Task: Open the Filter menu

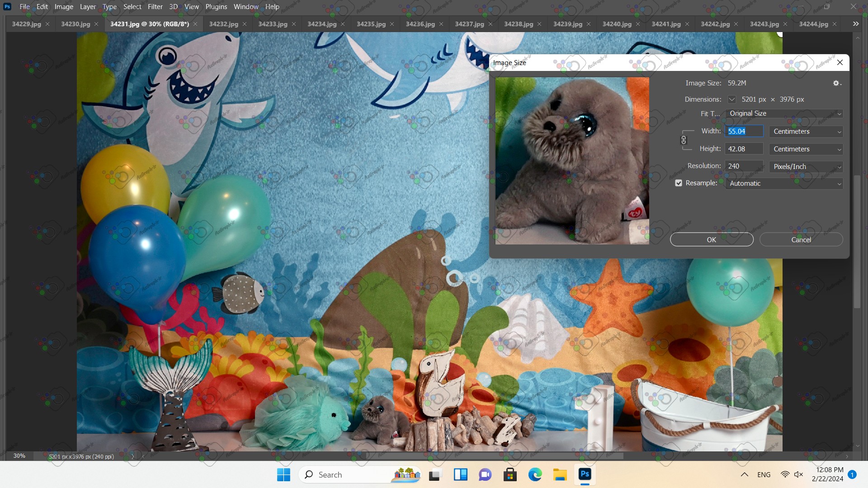Action: (x=155, y=7)
